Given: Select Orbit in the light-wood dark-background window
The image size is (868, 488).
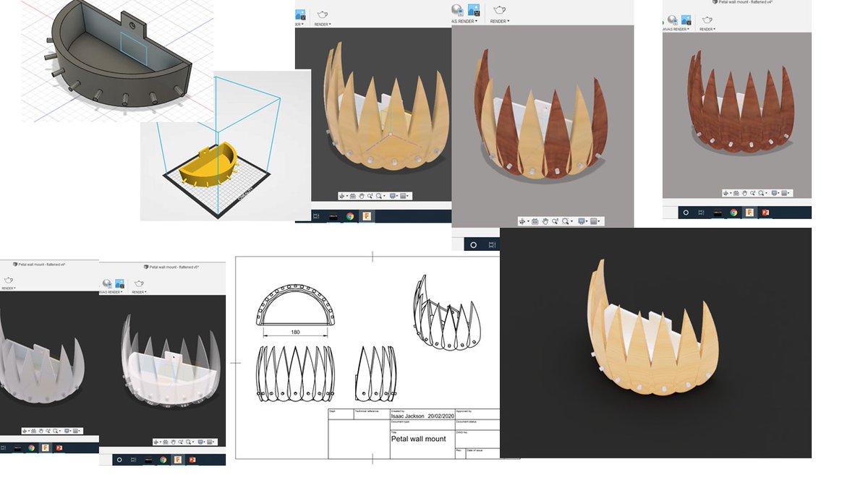Looking at the screenshot, I should tap(341, 196).
